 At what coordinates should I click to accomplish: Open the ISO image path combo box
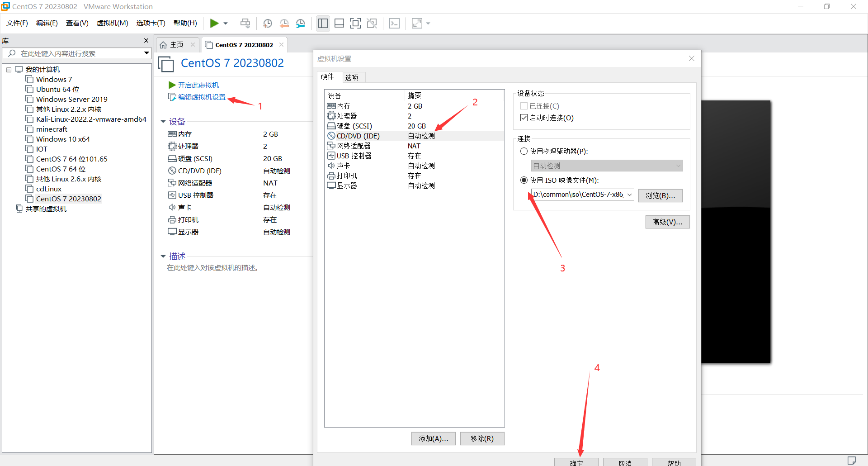tap(583, 195)
